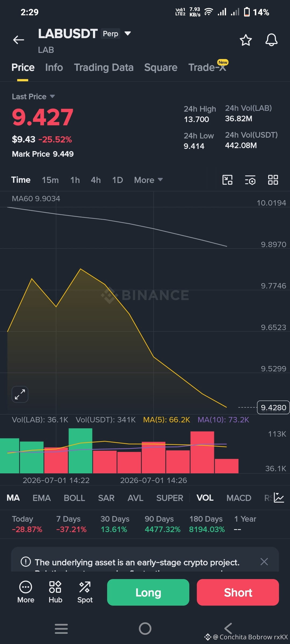Select the MA indicator
Image resolution: width=290 pixels, height=644 pixels.
pos(13,498)
